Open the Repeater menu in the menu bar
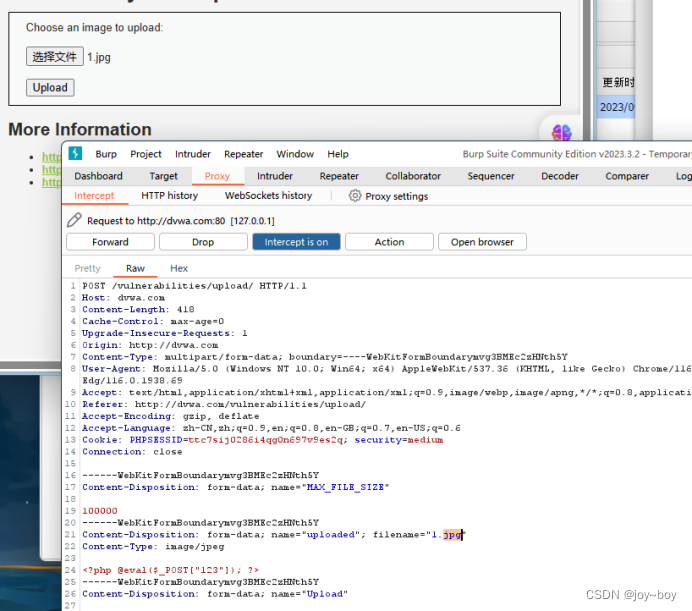692x611 pixels. click(x=244, y=154)
